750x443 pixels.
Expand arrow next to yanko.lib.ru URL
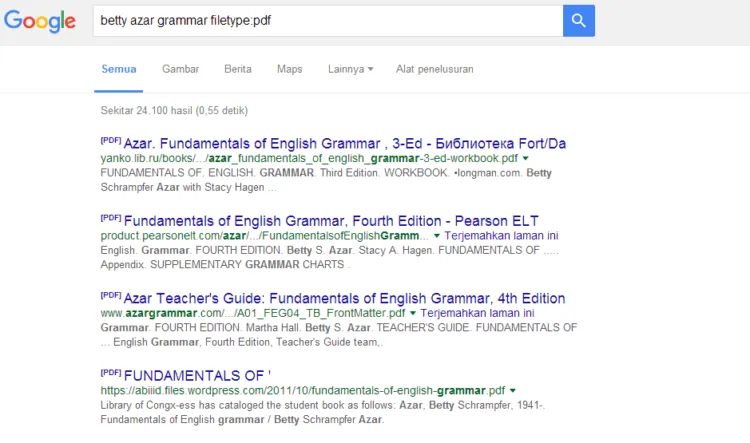[526, 158]
